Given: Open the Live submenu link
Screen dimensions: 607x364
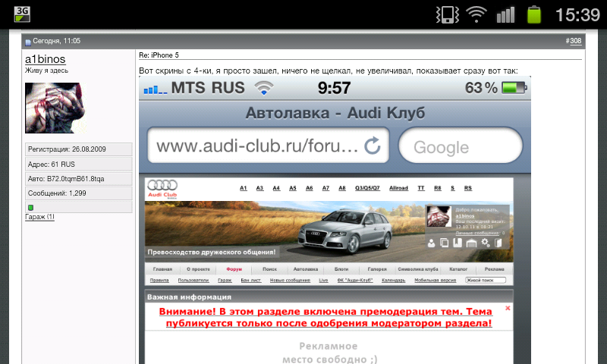Looking at the screenshot, I should 323,280.
